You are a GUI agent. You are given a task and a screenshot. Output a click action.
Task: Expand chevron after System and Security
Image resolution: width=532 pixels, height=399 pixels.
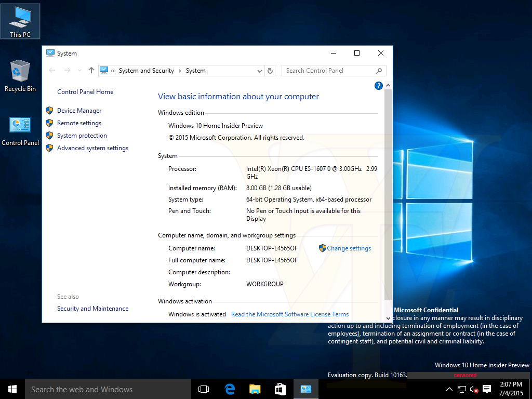click(180, 71)
